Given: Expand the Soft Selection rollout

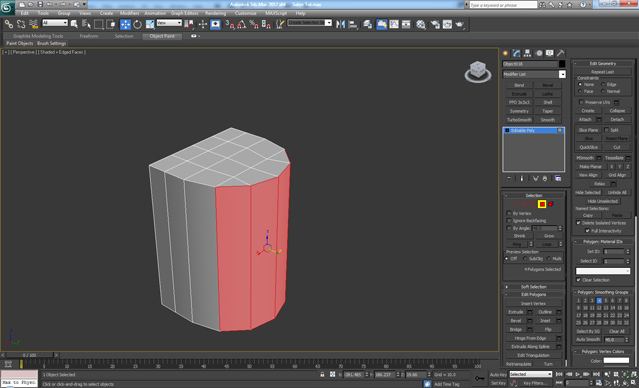Looking at the screenshot, I should [533, 287].
